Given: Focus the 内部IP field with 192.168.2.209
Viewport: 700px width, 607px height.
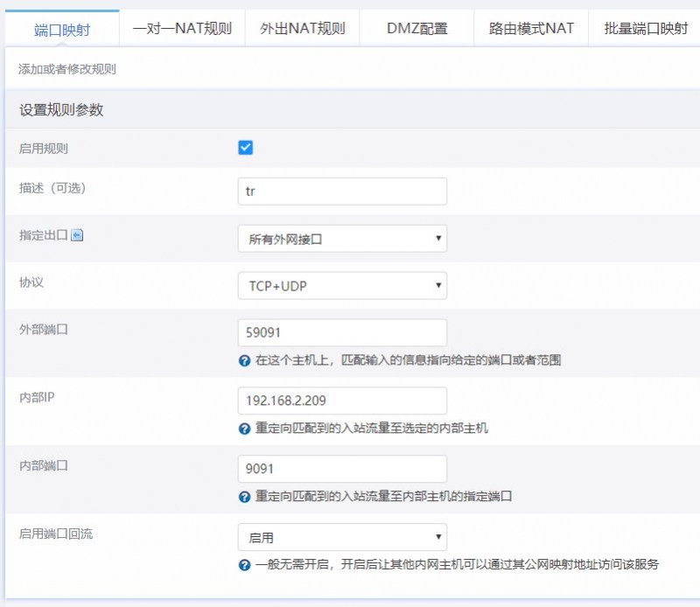Looking at the screenshot, I should point(342,401).
